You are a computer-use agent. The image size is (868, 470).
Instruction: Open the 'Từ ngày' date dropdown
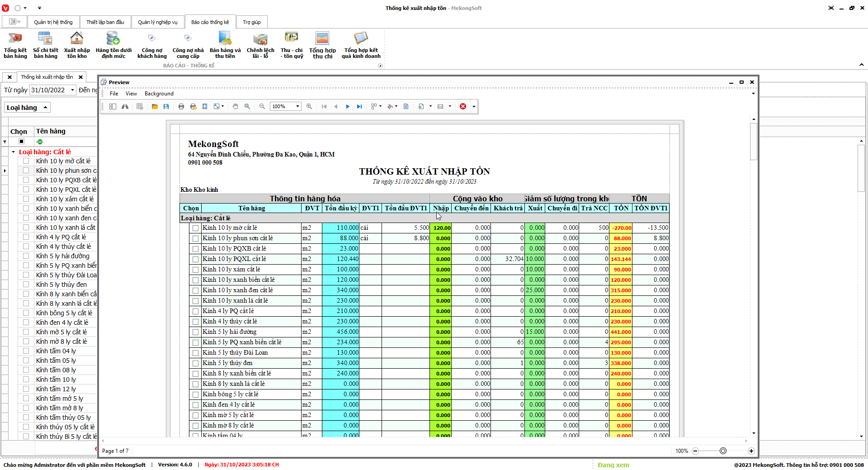tap(72, 90)
